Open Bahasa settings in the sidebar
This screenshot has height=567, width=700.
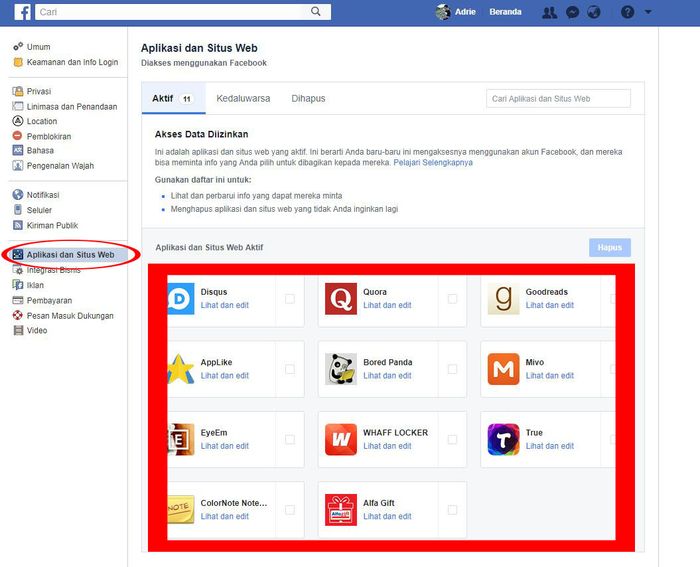coord(40,150)
